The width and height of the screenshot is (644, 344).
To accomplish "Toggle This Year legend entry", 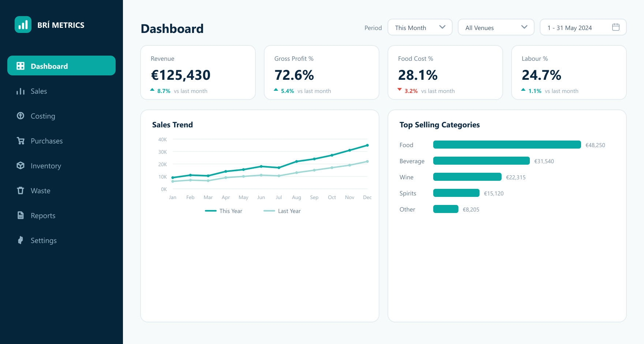I will pyautogui.click(x=224, y=211).
